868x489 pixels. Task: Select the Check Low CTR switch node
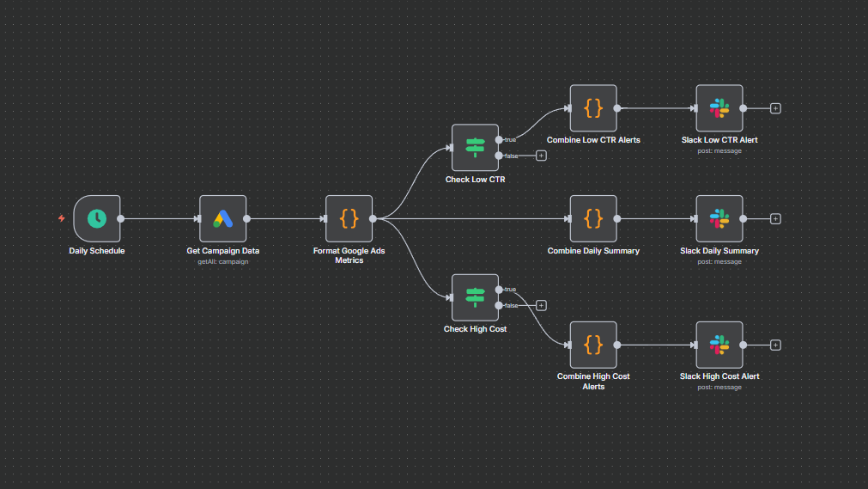475,148
